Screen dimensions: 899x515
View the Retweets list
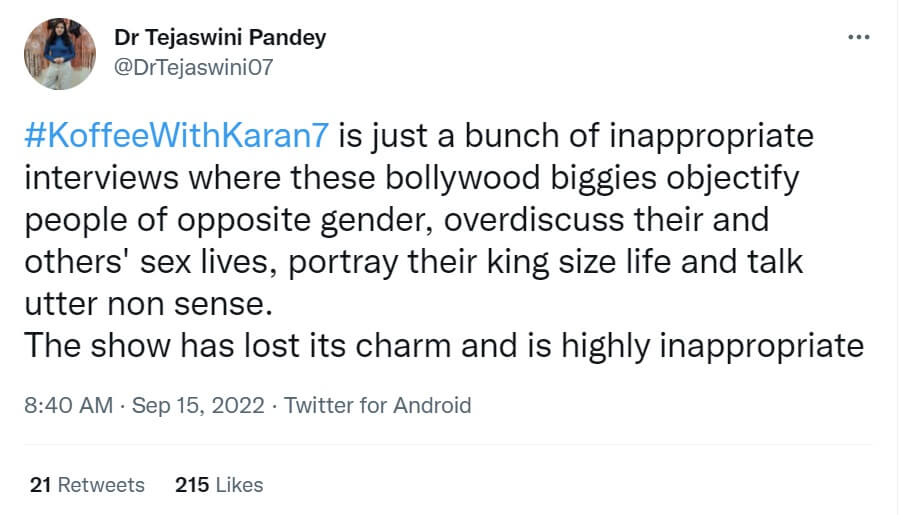tap(100, 485)
